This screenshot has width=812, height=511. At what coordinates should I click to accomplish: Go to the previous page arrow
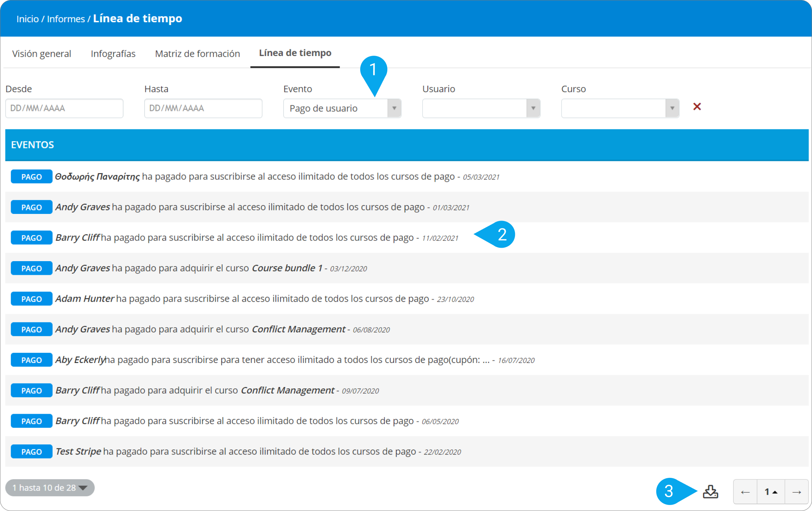tap(745, 492)
